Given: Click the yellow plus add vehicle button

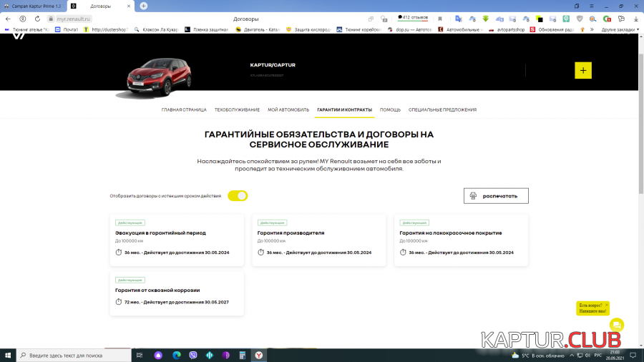Looking at the screenshot, I should coord(582,71).
